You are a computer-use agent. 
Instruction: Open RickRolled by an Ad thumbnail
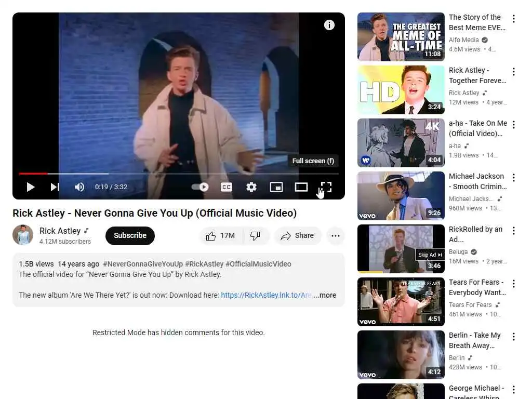point(401,249)
